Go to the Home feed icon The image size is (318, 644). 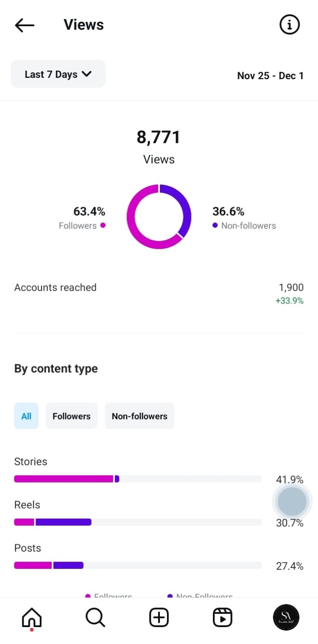click(x=32, y=618)
